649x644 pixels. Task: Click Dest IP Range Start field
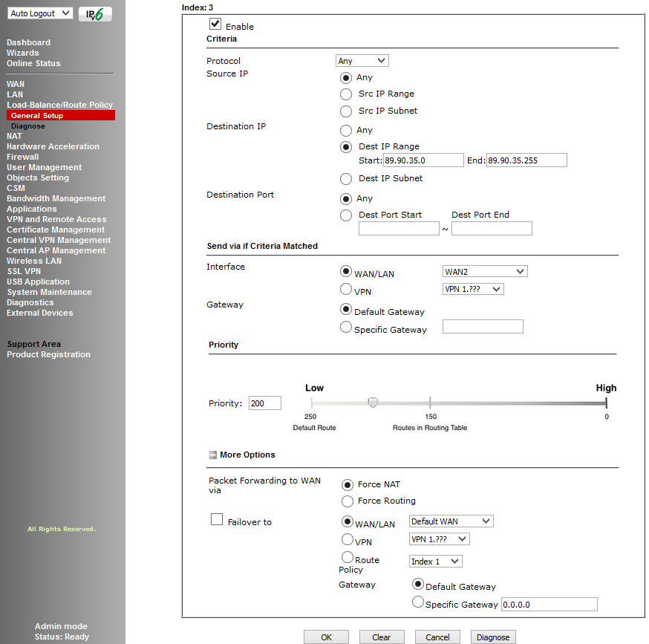pyautogui.click(x=423, y=160)
